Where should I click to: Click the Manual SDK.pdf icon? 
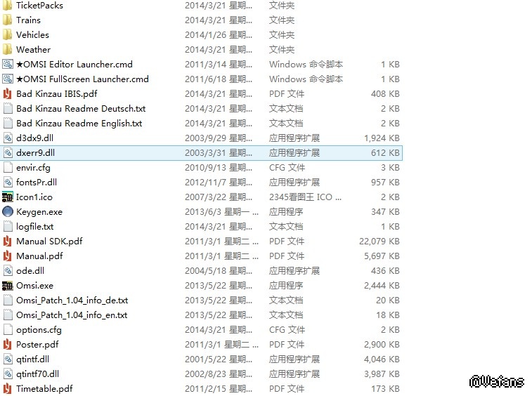(x=8, y=242)
